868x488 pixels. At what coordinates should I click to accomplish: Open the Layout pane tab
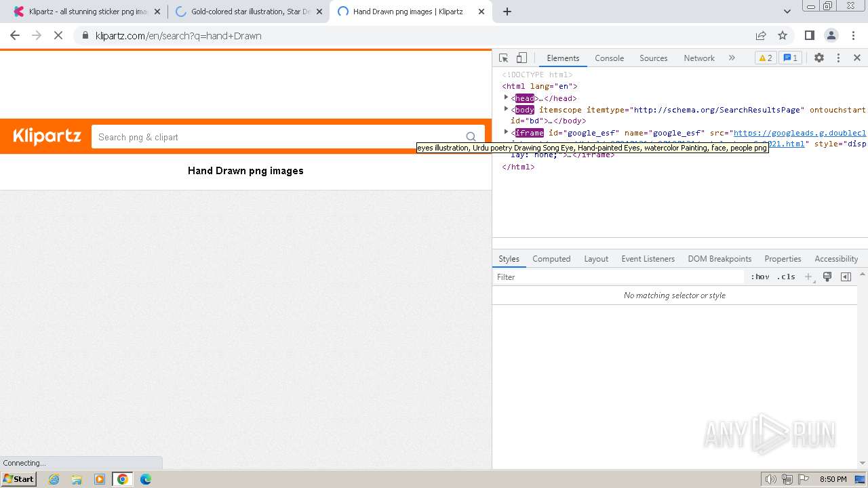(596, 259)
